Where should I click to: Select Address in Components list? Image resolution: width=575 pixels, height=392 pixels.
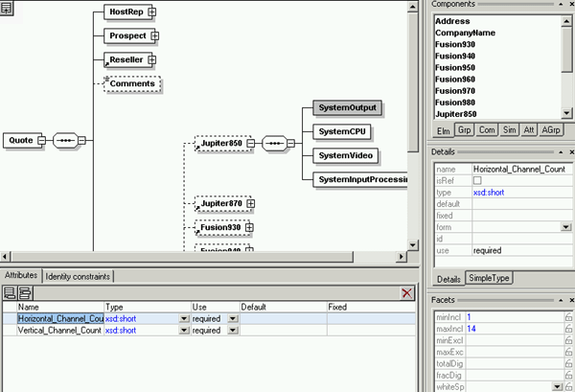452,21
